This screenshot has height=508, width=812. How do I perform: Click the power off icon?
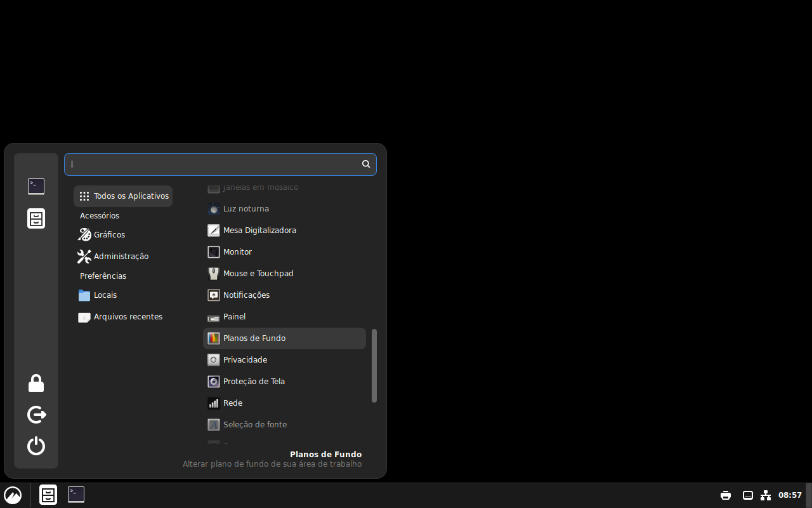coord(36,446)
